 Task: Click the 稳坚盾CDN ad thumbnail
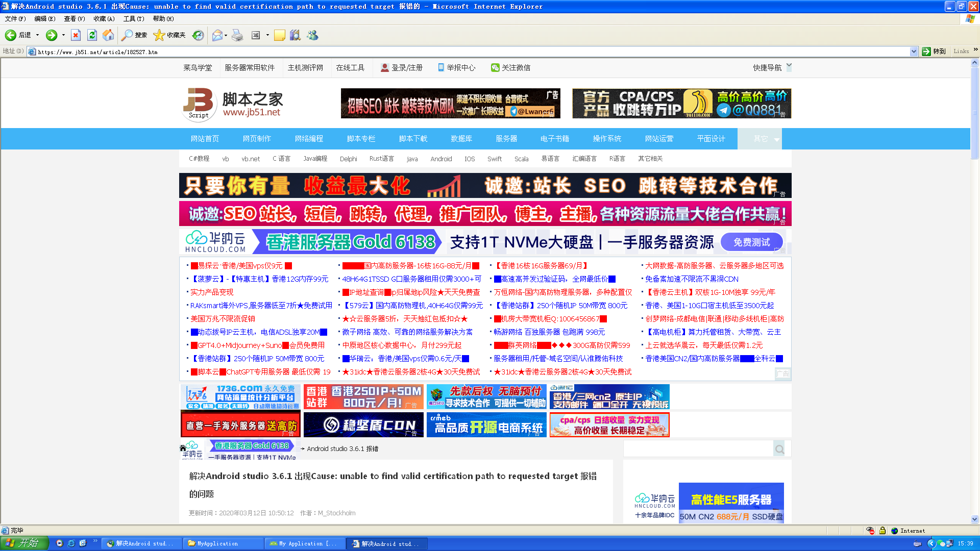[363, 424]
